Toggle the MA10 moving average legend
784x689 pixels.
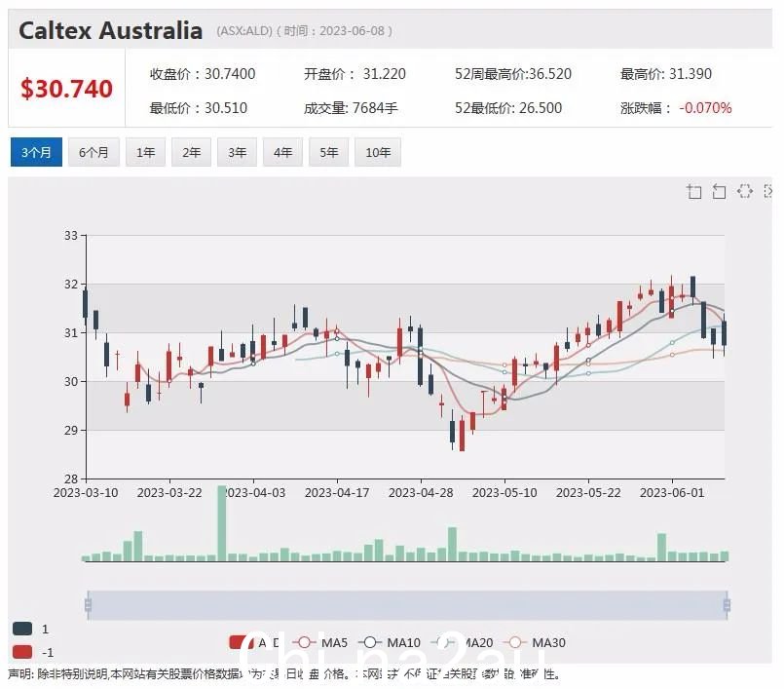pos(390,642)
